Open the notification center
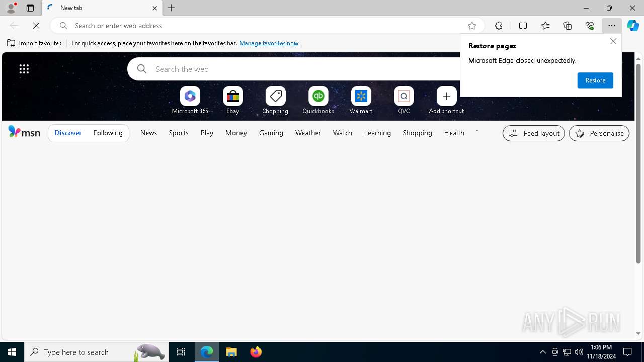Image resolution: width=644 pixels, height=362 pixels. pyautogui.click(x=627, y=352)
